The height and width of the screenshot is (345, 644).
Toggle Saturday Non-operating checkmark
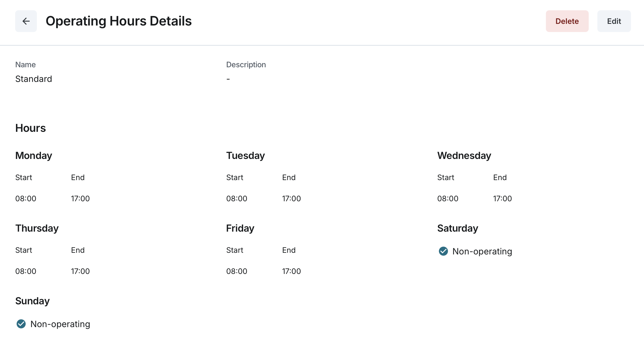coord(443,251)
